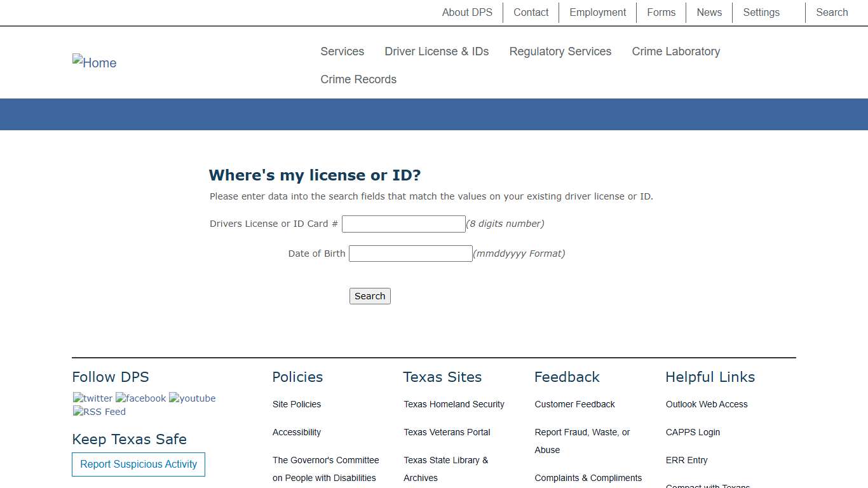Viewport: 868px width, 488px height.
Task: Open the Crime Records section
Action: coord(358,79)
